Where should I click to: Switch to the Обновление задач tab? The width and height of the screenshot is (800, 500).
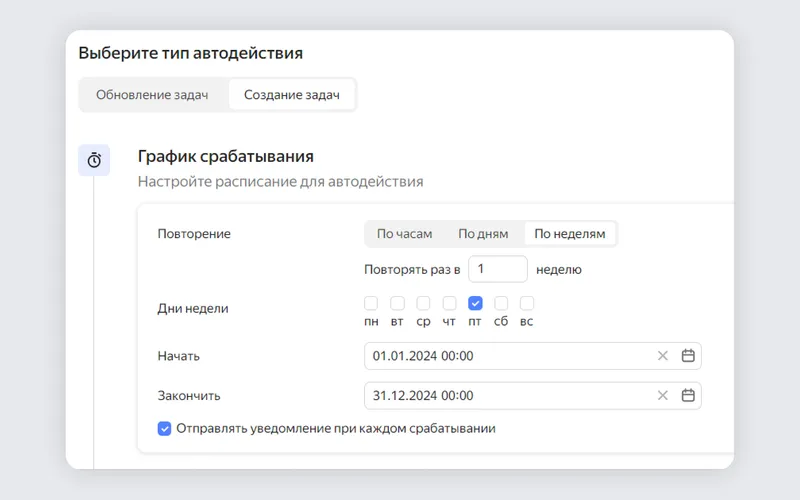(152, 95)
